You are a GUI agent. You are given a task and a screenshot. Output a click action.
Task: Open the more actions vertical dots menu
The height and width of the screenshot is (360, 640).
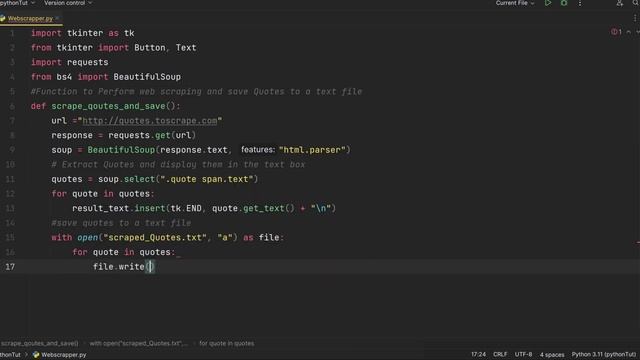pos(580,3)
